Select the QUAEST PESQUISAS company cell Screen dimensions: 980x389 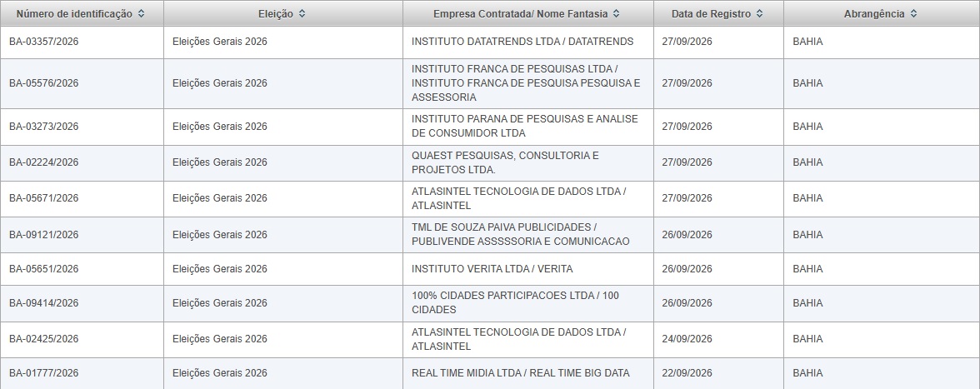(x=528, y=163)
